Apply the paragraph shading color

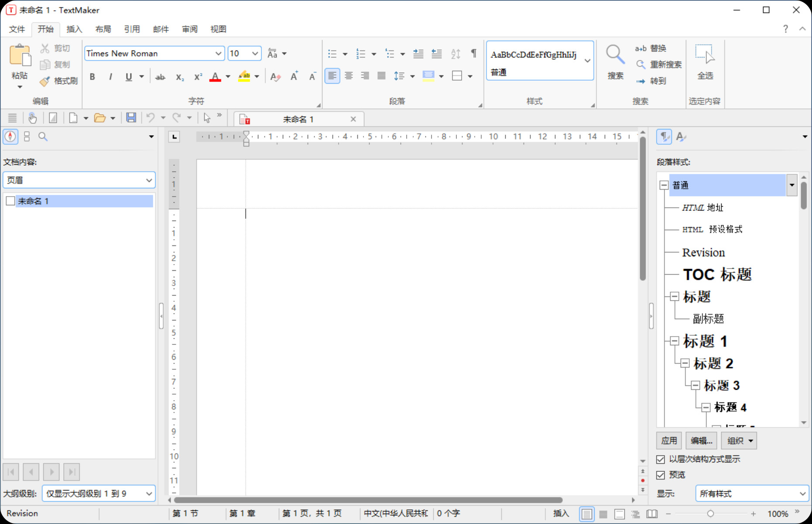(428, 76)
